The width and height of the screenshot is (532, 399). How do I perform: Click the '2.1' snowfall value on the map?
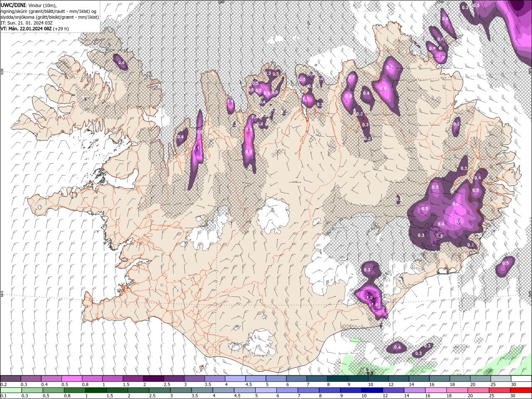click(x=197, y=148)
